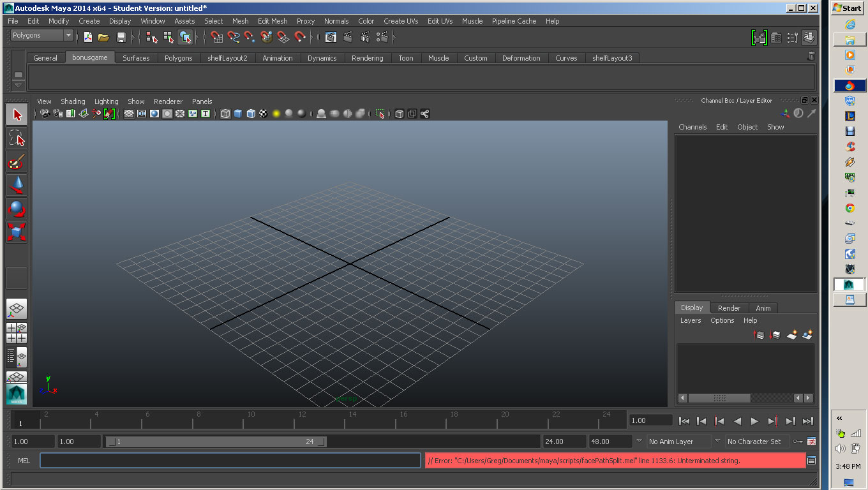
Task: Select the Rotate tool
Action: tap(16, 207)
